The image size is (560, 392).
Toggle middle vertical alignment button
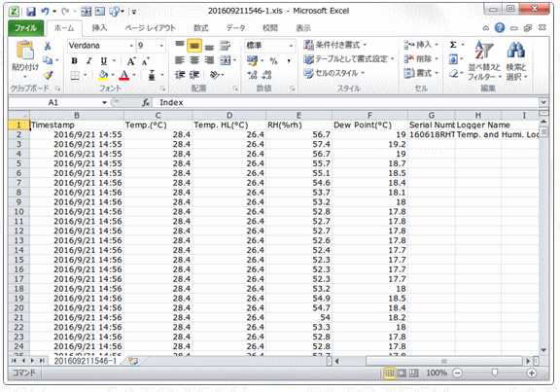click(194, 46)
